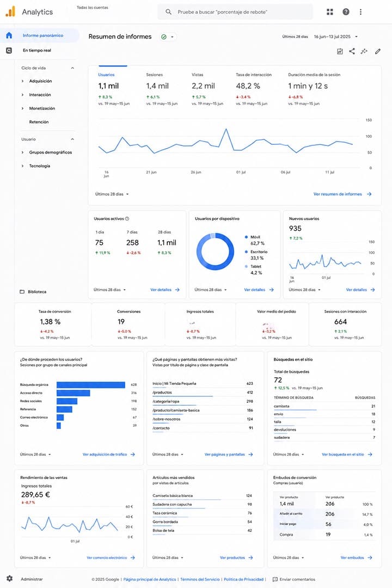The image size is (392, 588).
Task: Click the arrow next to Ver comercio electrónico
Action: (132, 558)
